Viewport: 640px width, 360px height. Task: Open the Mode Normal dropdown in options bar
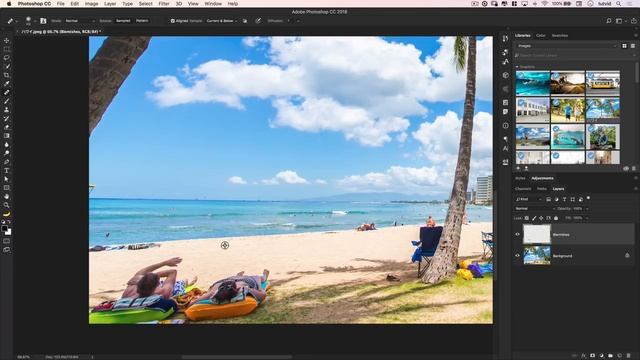click(80, 21)
